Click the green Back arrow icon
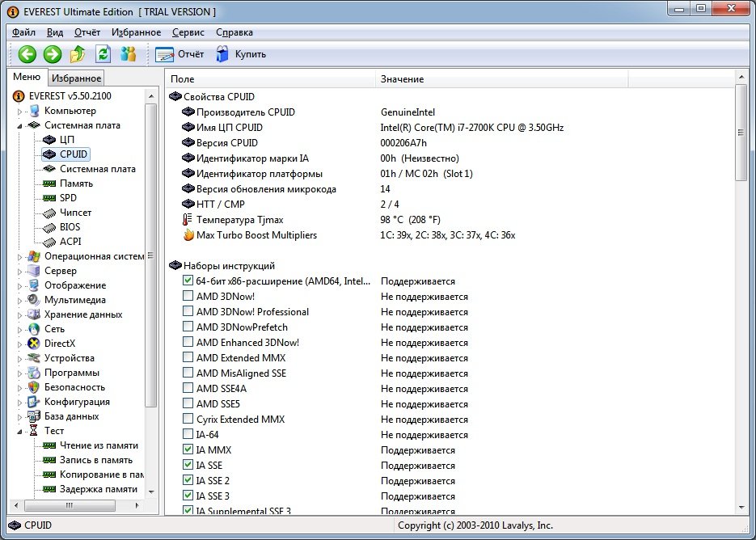 pos(27,54)
